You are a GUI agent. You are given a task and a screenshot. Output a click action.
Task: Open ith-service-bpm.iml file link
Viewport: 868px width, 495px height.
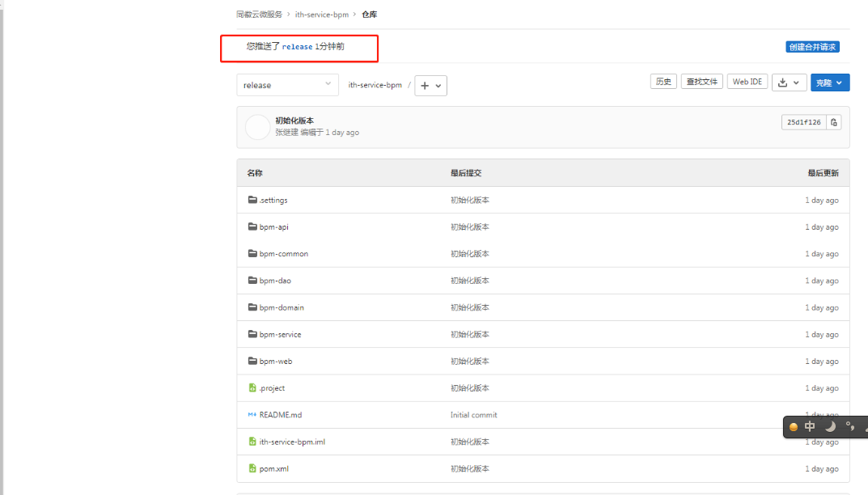(x=292, y=442)
